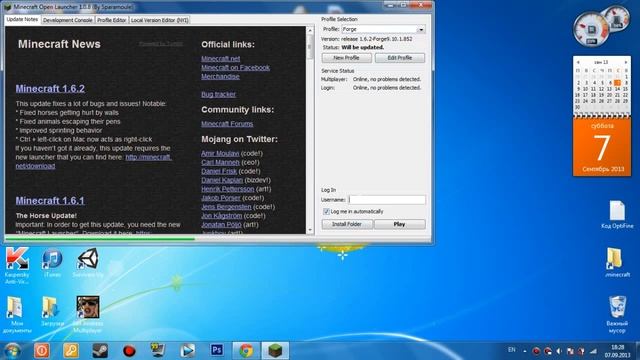Open the Unity logo desktop shortcut

tap(88, 263)
